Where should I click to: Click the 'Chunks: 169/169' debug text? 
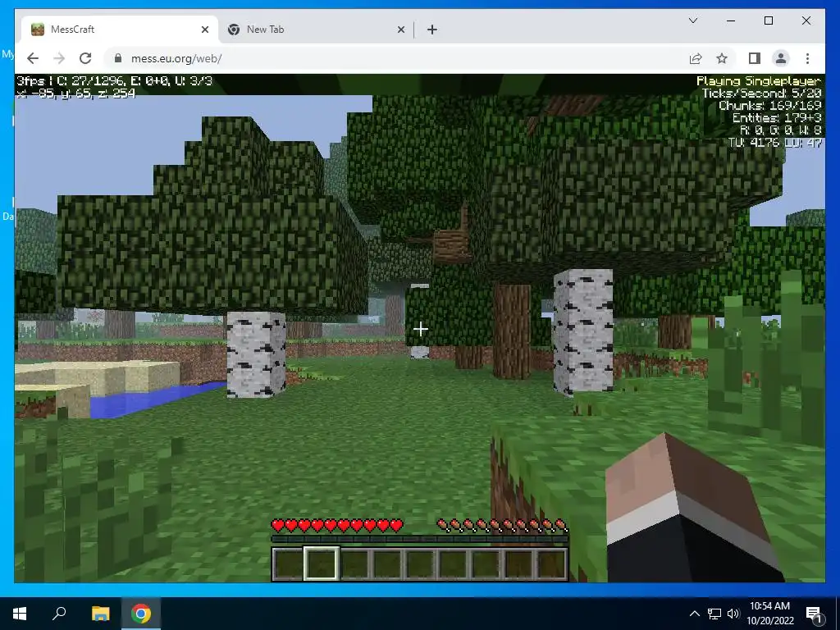pyautogui.click(x=769, y=106)
